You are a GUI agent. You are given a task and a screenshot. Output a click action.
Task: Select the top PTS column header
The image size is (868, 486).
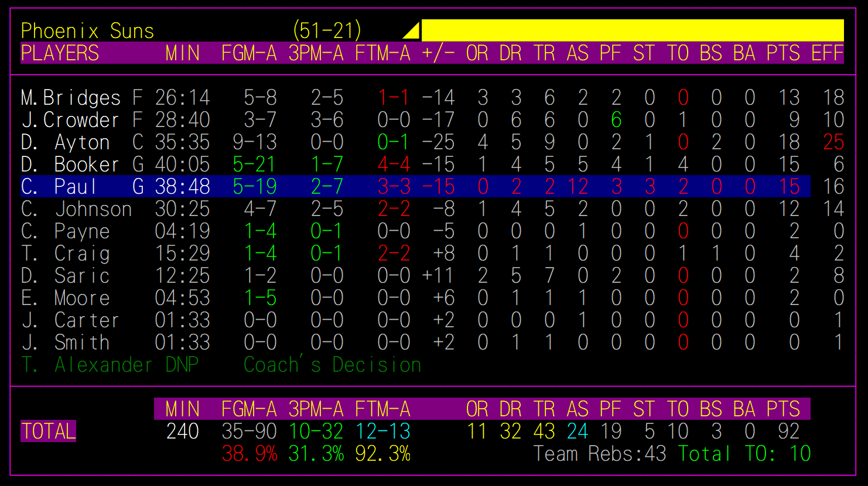click(x=783, y=53)
